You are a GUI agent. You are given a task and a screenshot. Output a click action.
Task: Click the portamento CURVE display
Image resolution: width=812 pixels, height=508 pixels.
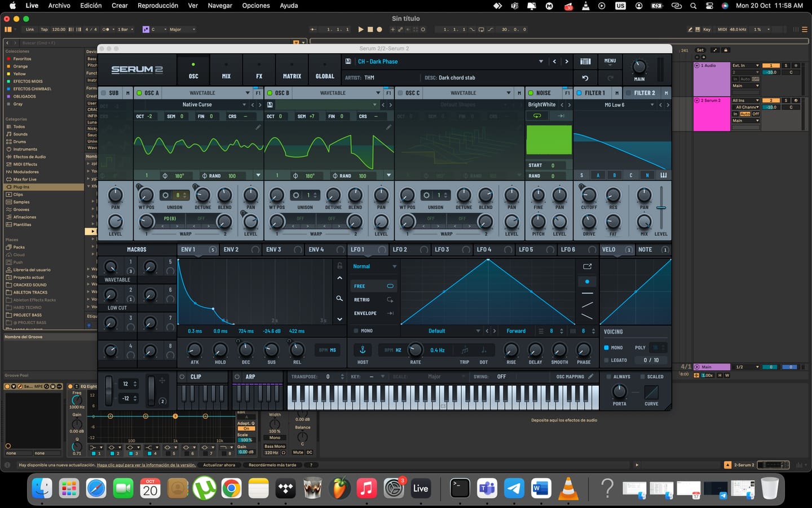coord(651,392)
